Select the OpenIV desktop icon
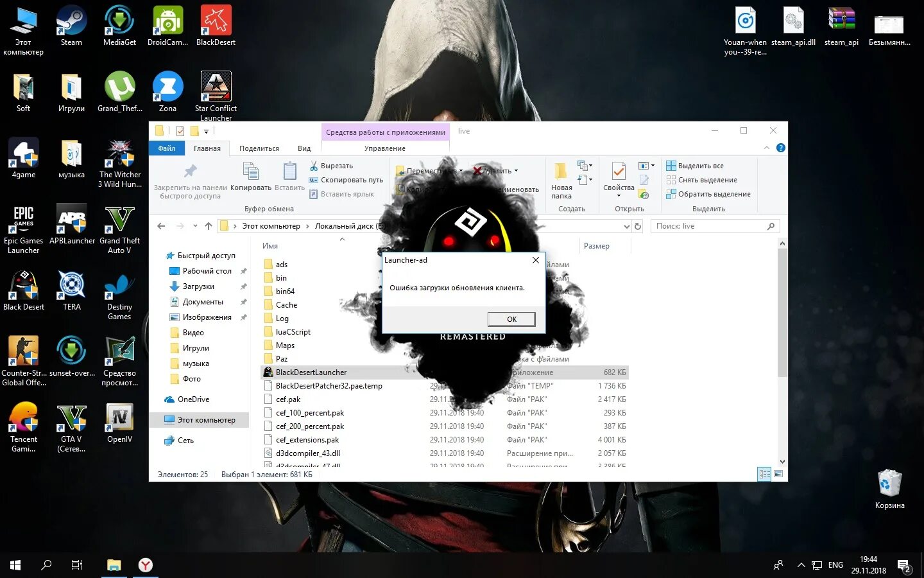 click(x=119, y=423)
